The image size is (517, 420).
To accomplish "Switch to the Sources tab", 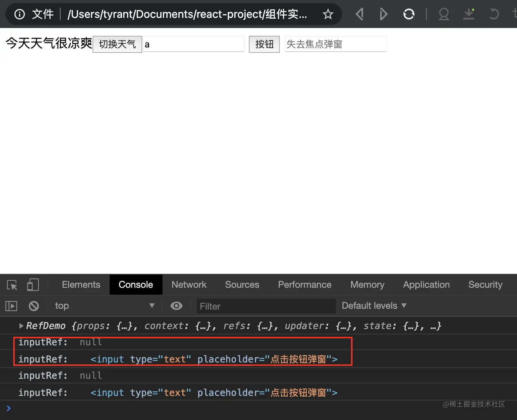I will pos(242,285).
